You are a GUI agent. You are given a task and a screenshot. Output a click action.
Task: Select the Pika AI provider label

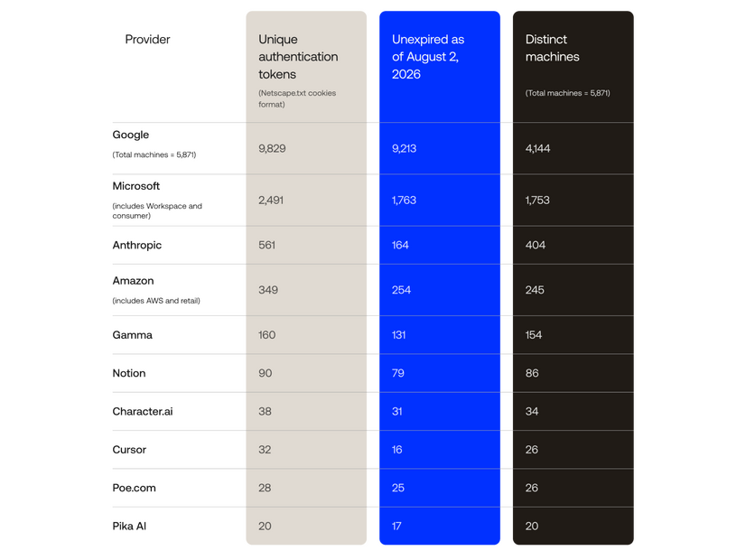129,527
